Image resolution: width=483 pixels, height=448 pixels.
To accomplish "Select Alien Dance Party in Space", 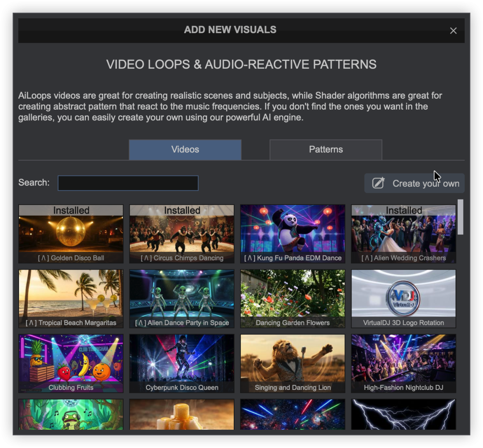I will (x=182, y=299).
